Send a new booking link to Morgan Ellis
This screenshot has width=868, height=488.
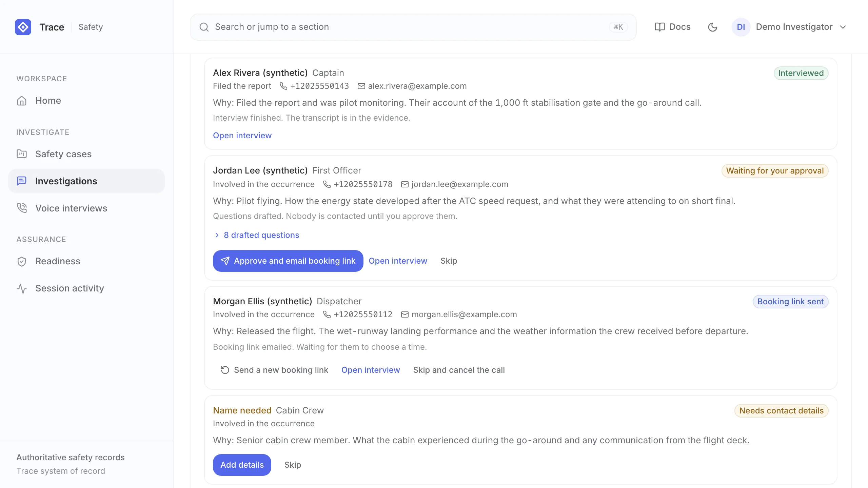tap(274, 370)
